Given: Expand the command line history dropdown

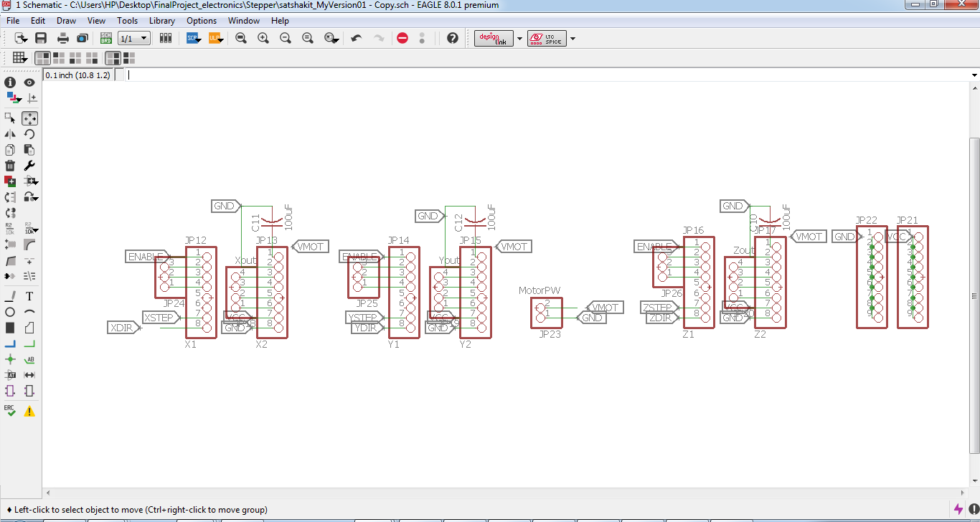Looking at the screenshot, I should [974, 75].
